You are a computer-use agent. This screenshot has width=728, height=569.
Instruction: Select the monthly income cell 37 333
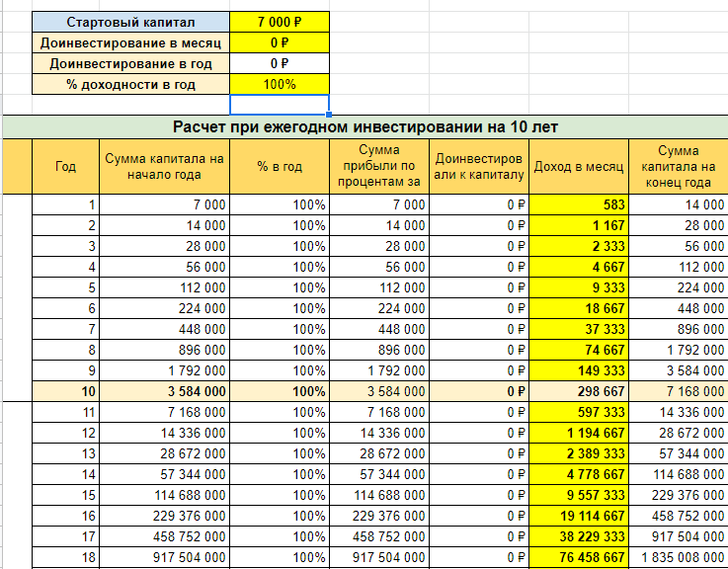point(579,329)
